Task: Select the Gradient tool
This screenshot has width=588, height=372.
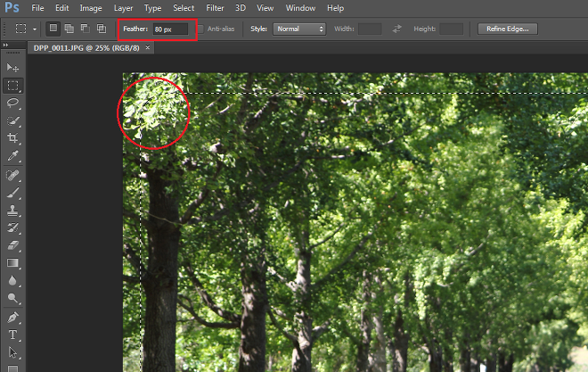Action: [x=12, y=263]
